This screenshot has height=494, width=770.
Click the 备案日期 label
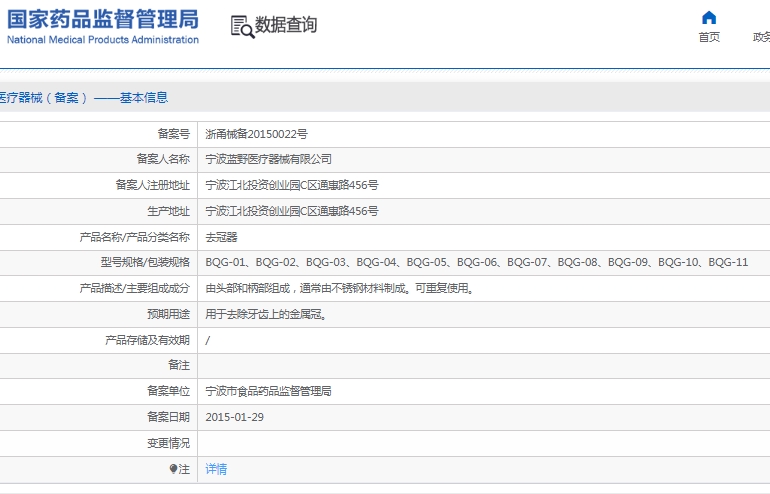click(x=168, y=417)
